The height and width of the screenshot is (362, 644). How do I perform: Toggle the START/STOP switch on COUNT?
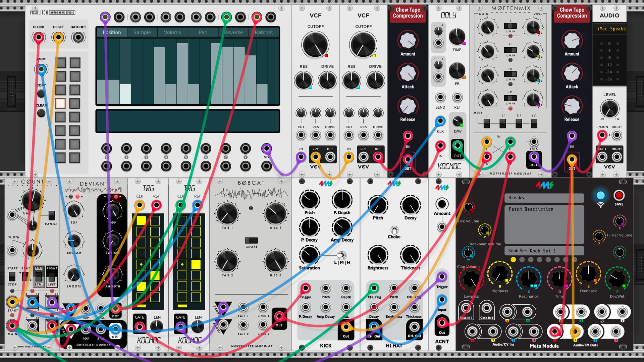click(12, 276)
